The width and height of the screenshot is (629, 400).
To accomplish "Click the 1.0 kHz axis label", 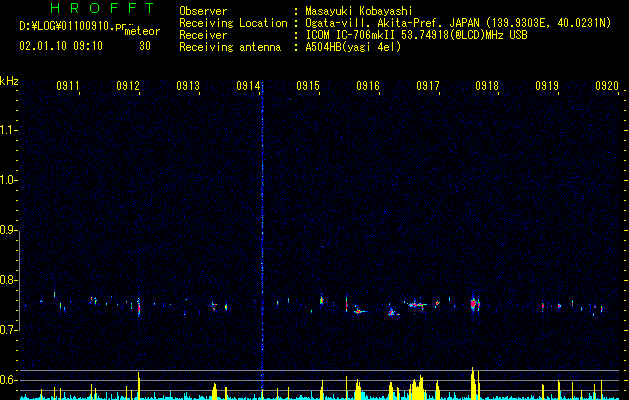I will click(8, 180).
